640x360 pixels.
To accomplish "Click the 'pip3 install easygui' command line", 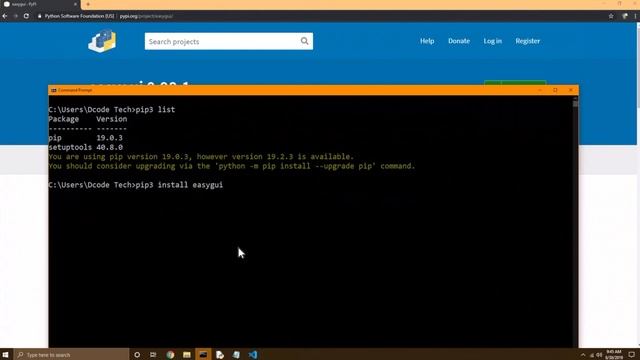I will pos(136,185).
